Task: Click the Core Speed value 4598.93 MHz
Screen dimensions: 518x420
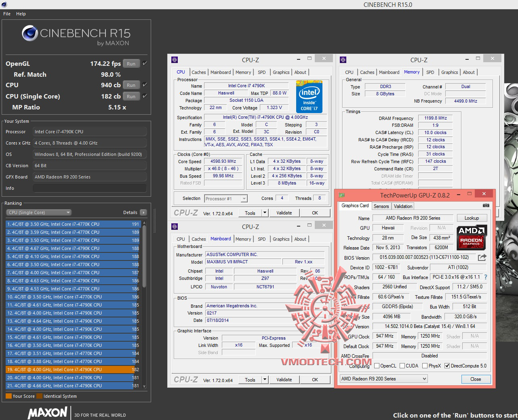Action: point(223,161)
